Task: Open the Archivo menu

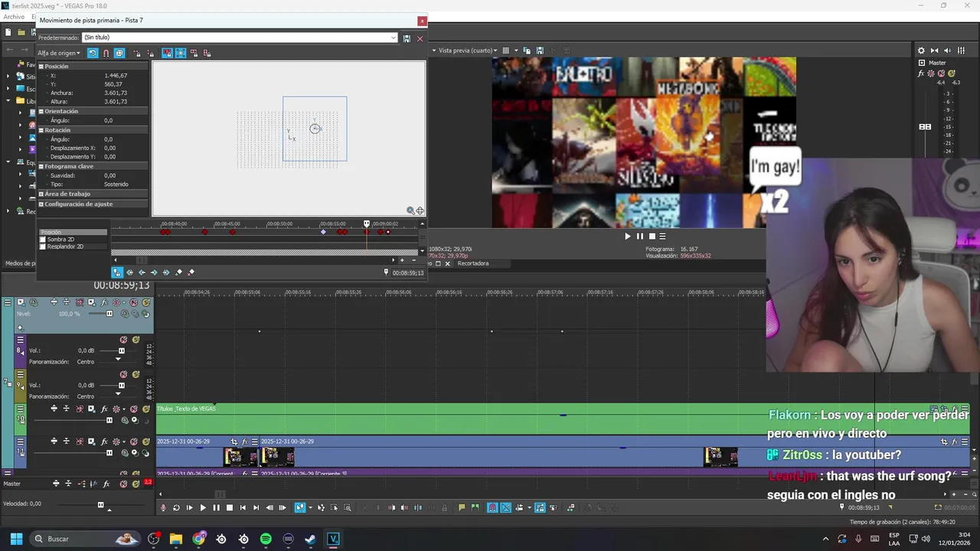Action: (14, 17)
